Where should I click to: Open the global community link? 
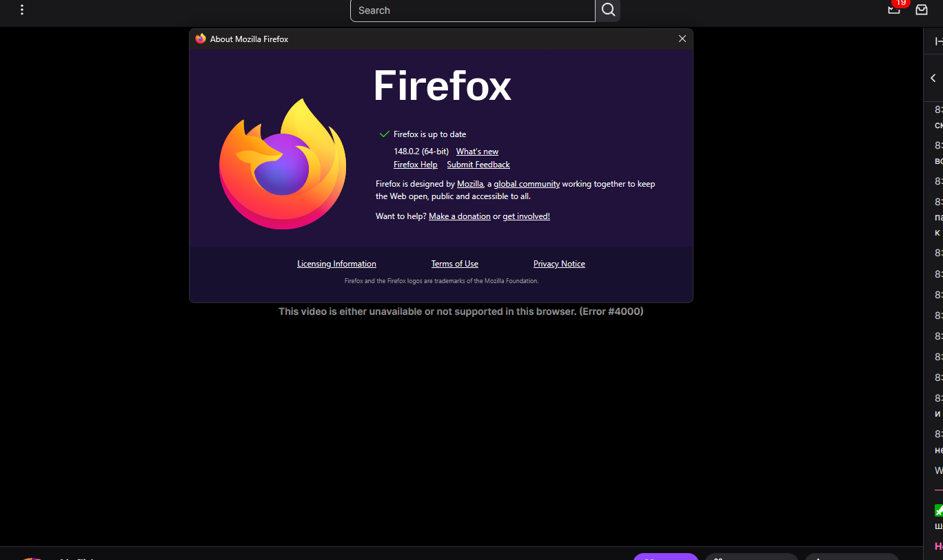click(x=527, y=184)
